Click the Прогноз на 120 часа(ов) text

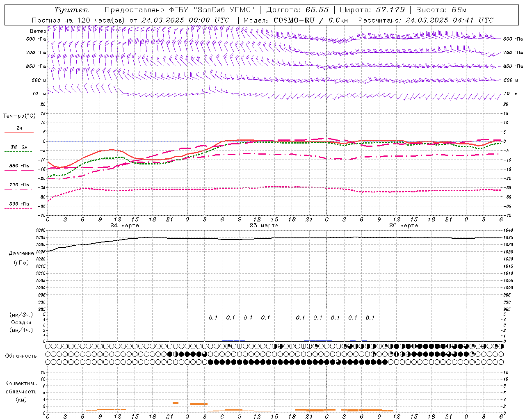(79, 20)
